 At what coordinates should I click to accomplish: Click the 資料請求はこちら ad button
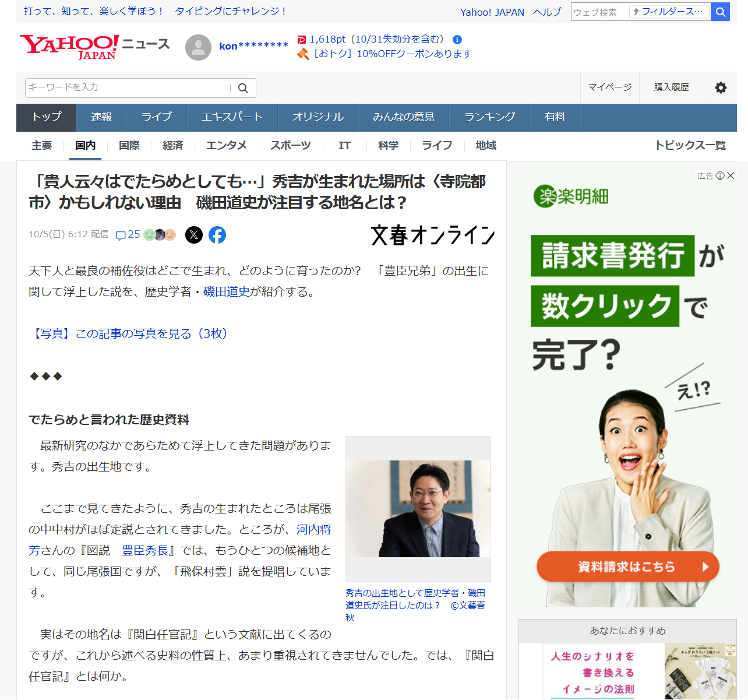point(627,567)
